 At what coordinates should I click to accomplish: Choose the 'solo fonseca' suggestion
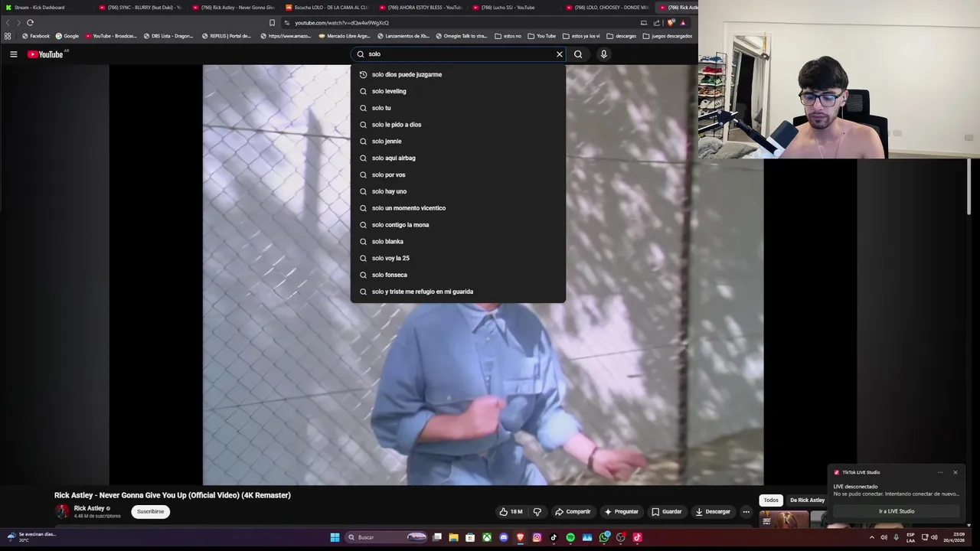point(458,275)
